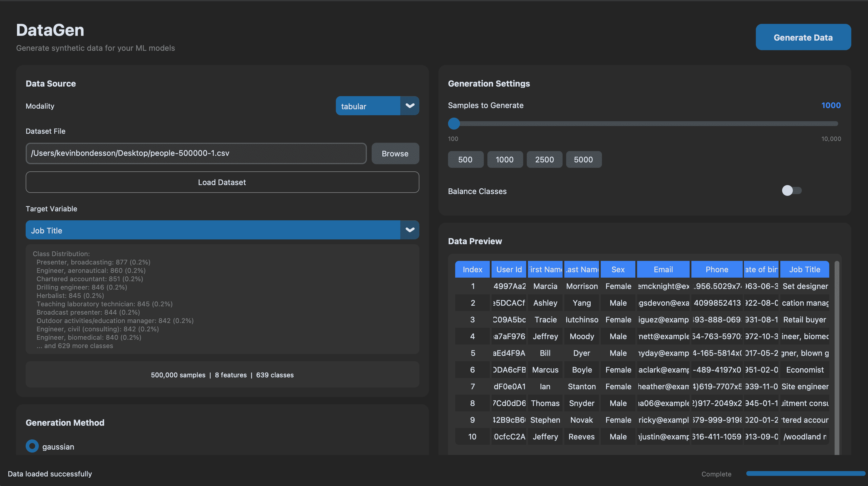
Task: Click the Generate Data button
Action: click(x=803, y=37)
